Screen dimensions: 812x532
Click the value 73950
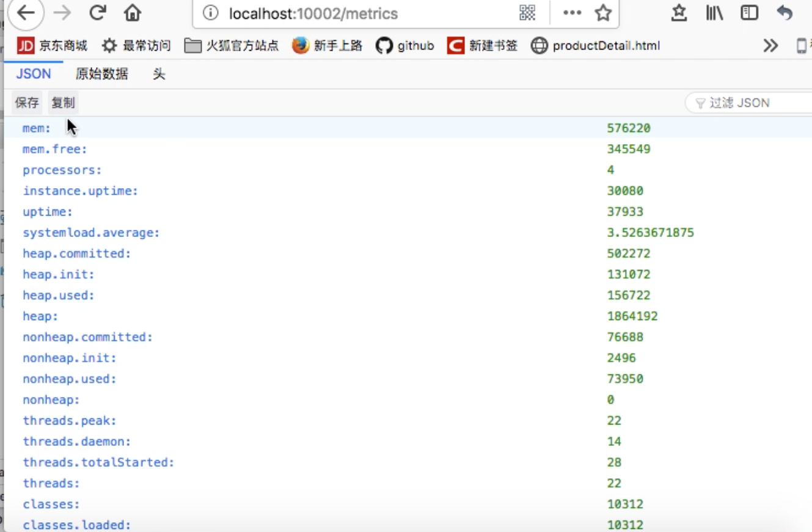pos(625,379)
